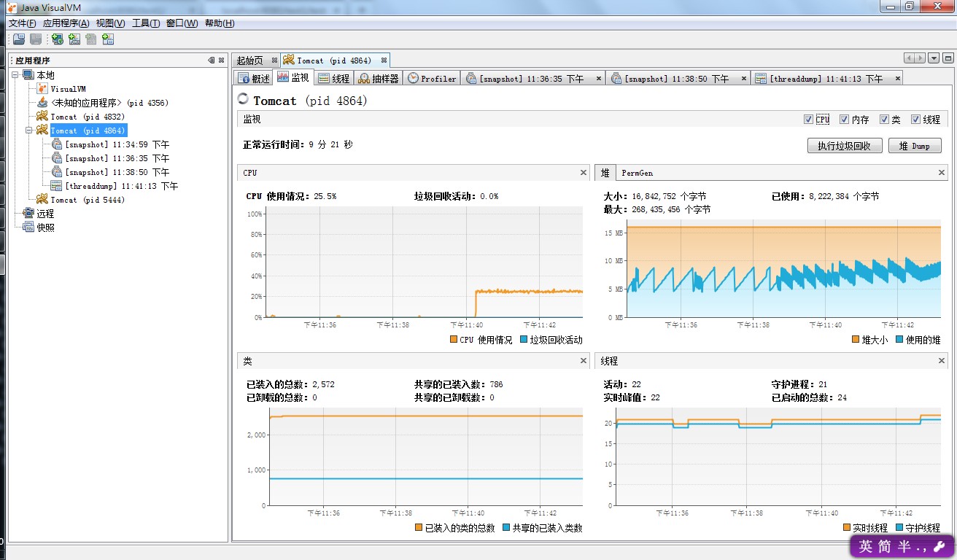The image size is (957, 560).
Task: Open the 视图(V) menu
Action: (111, 23)
